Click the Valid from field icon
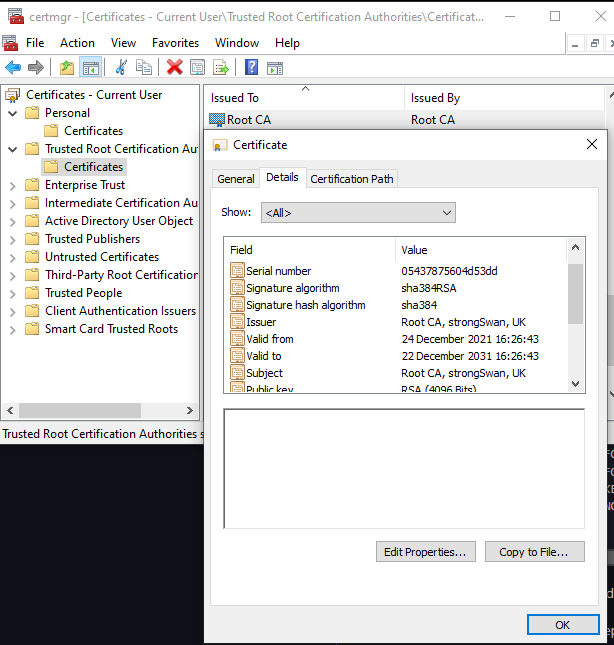Image resolution: width=614 pixels, height=645 pixels. [237, 339]
